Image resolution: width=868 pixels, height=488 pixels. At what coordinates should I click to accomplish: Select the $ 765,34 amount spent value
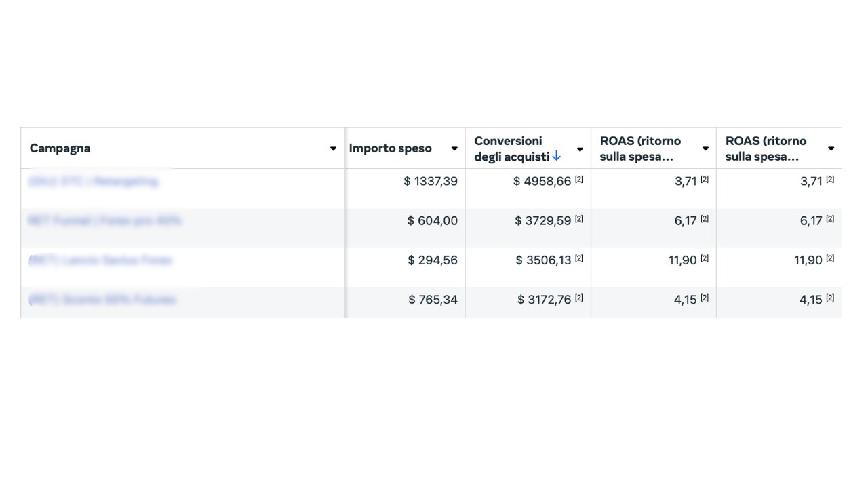pyautogui.click(x=433, y=300)
